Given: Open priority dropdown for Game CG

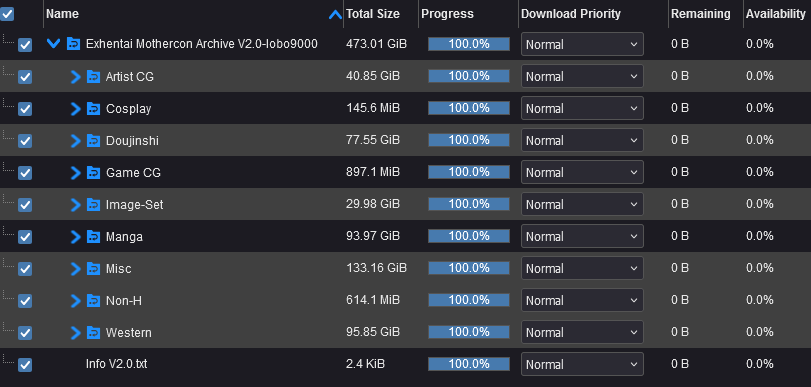Looking at the screenshot, I should tap(582, 172).
